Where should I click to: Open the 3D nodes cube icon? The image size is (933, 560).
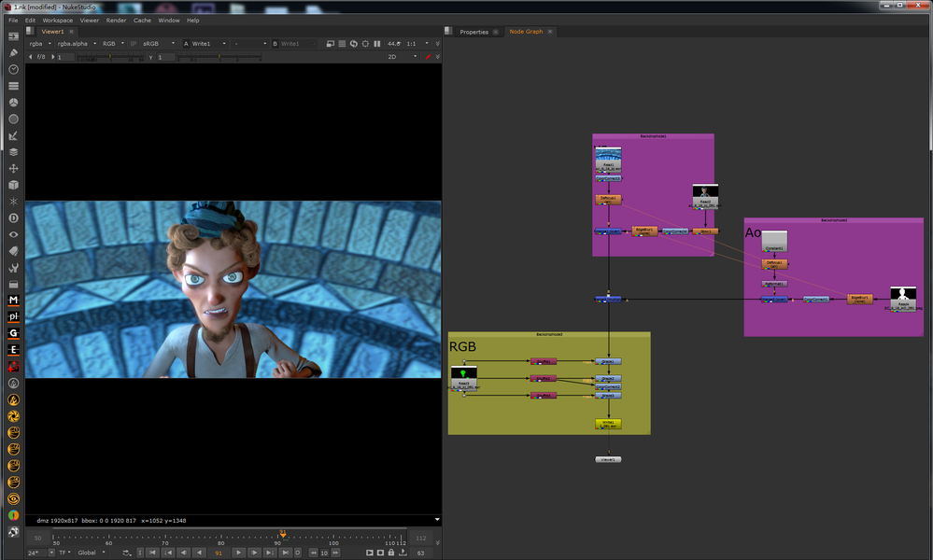(13, 185)
